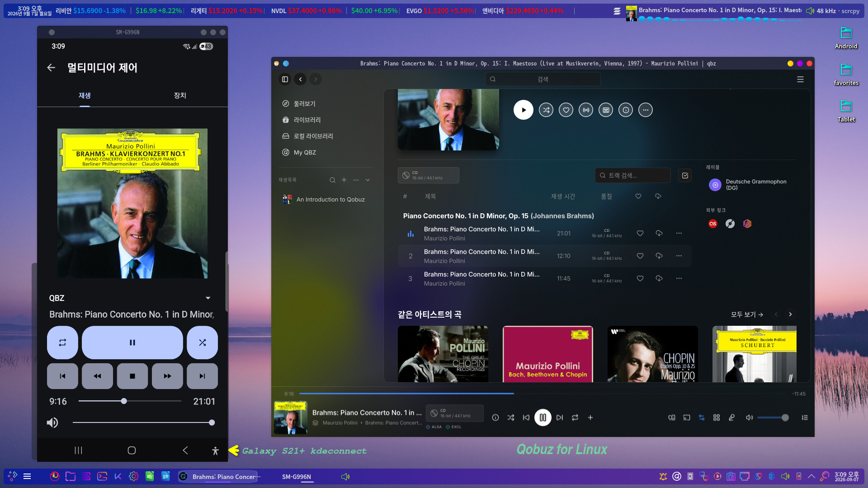Collapse the 재생목록 playlist section
The width and height of the screenshot is (868, 488).
(x=368, y=180)
